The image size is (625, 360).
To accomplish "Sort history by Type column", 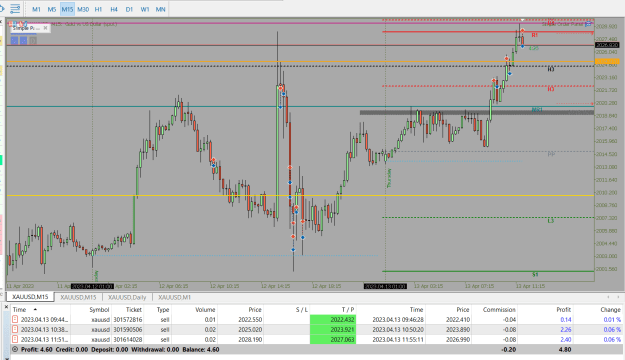I will coord(163,309).
